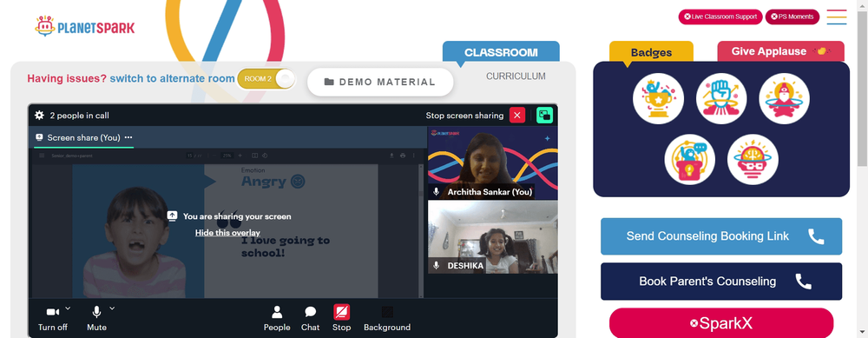Click the phone icon on Send Counseling Booking Link

816,236
